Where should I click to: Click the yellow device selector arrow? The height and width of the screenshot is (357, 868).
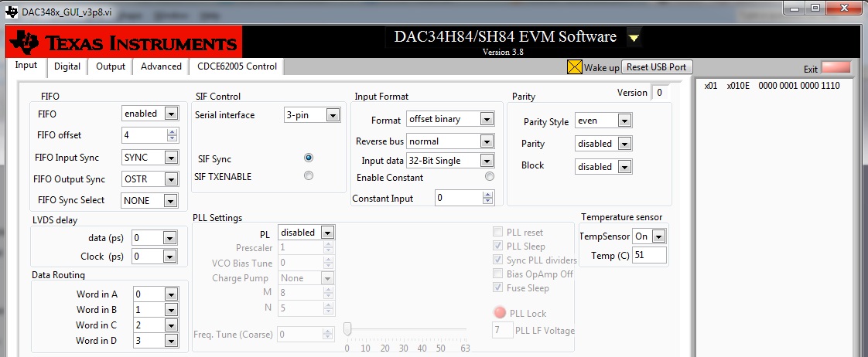[634, 38]
